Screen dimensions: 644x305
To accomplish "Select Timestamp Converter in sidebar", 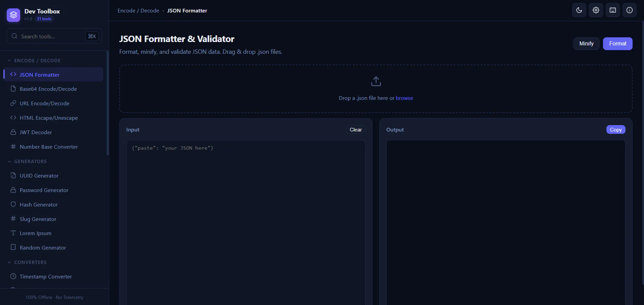I will coord(53,276).
